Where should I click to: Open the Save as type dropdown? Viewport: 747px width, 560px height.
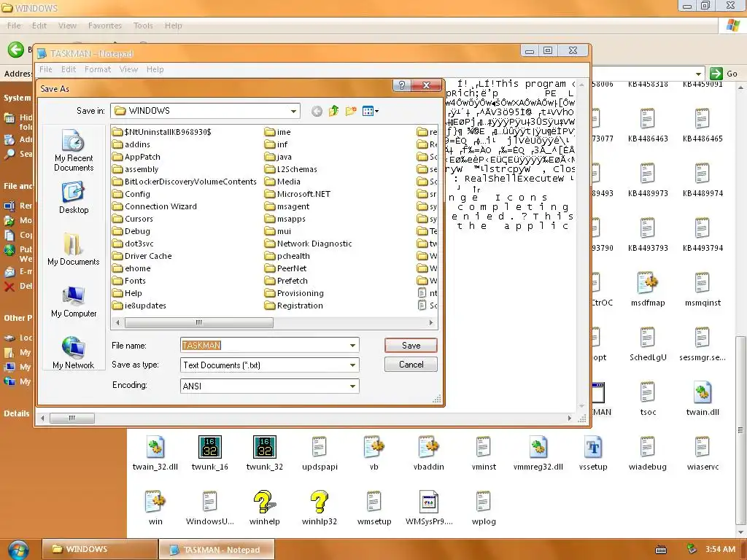[352, 365]
